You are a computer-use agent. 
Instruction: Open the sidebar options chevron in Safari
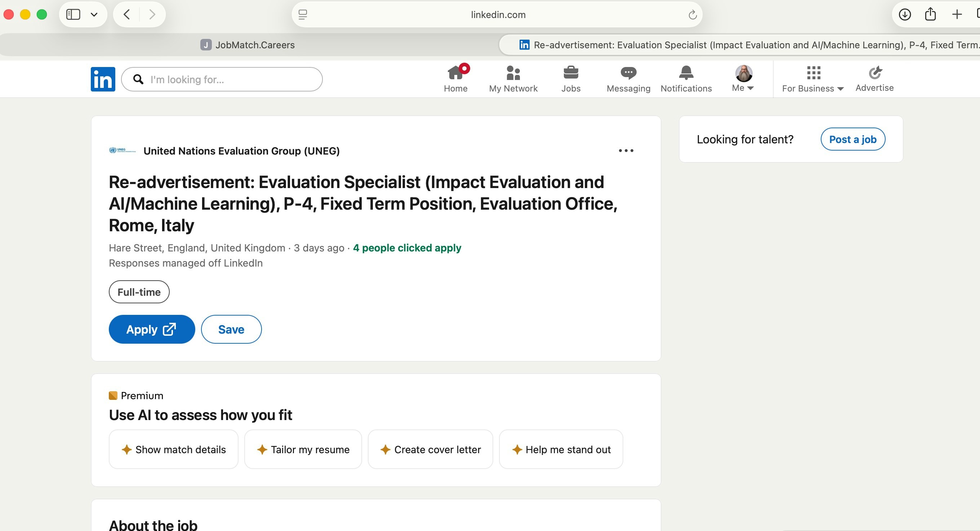tap(94, 14)
